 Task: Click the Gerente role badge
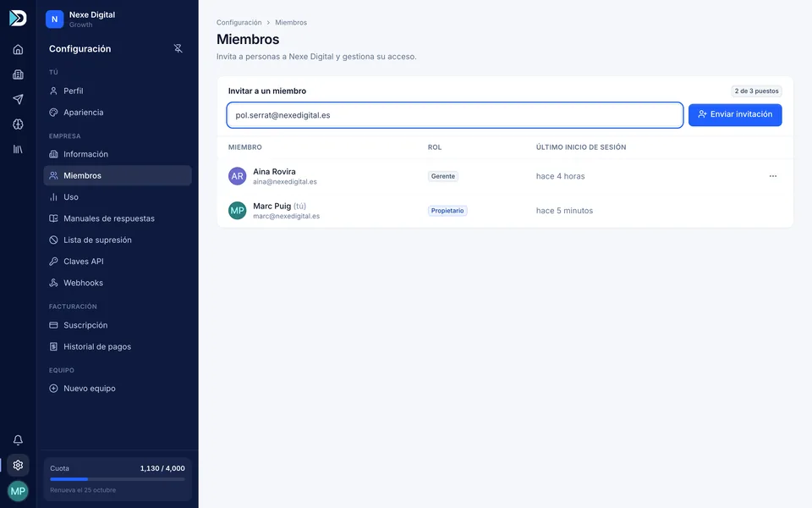pos(443,176)
